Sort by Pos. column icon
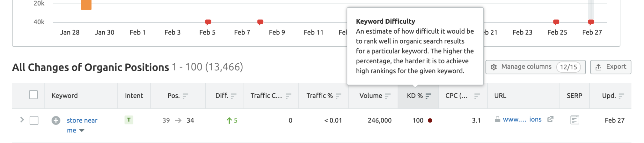Screen dimensions: 644x143 (185, 96)
